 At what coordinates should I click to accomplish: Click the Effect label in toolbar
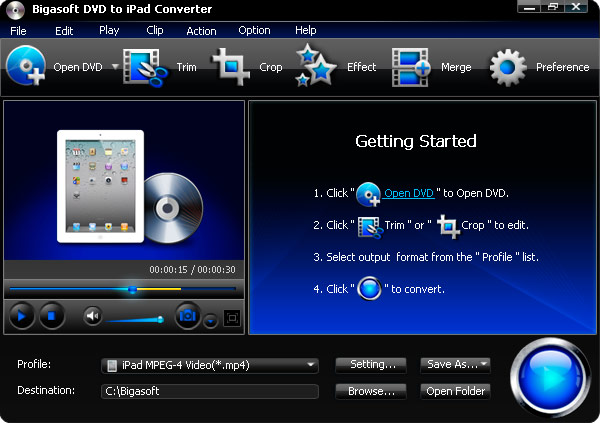(x=362, y=67)
